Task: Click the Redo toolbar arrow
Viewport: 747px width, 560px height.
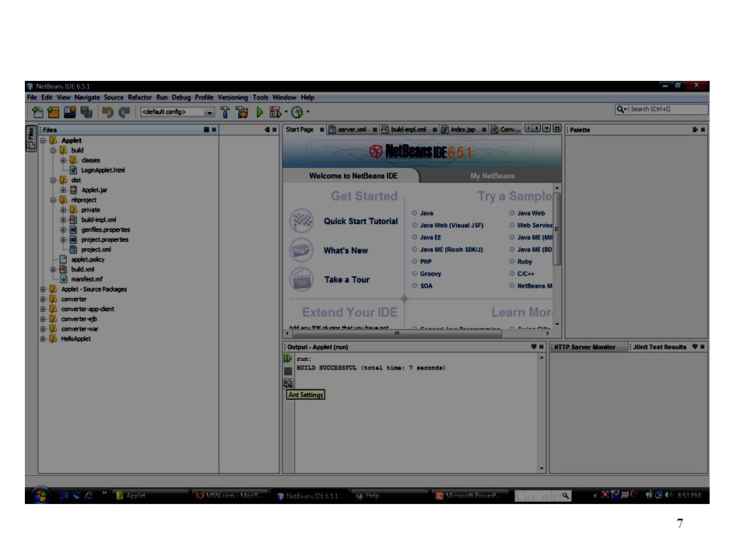Action: pos(124,112)
